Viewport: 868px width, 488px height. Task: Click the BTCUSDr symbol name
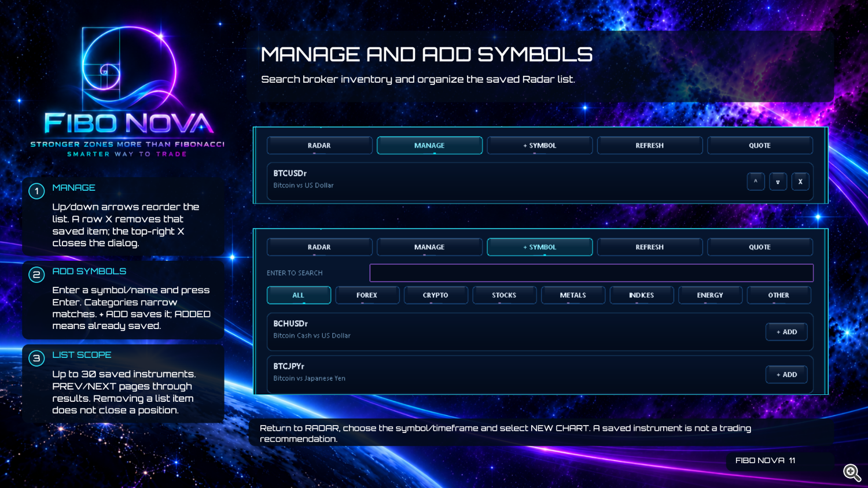290,173
